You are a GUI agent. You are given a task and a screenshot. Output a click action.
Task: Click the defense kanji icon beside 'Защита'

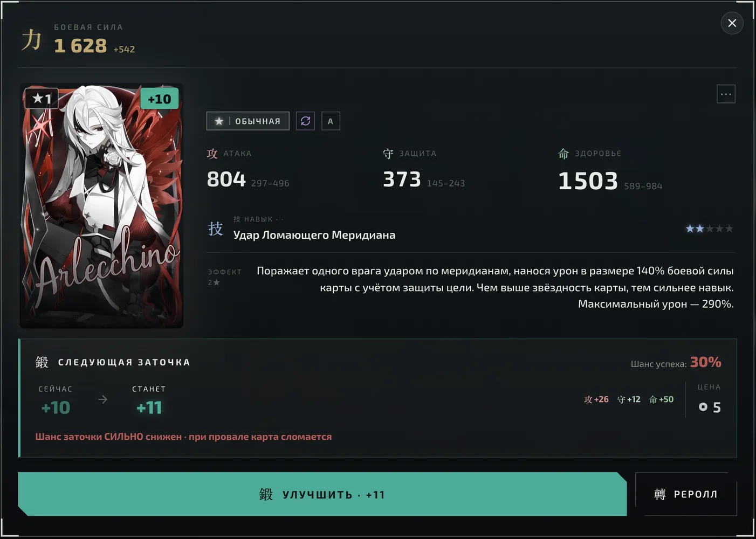tap(388, 154)
